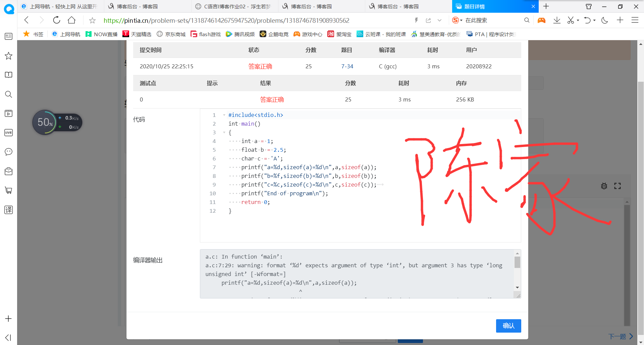Go to next problem via 下一题

pos(621,336)
